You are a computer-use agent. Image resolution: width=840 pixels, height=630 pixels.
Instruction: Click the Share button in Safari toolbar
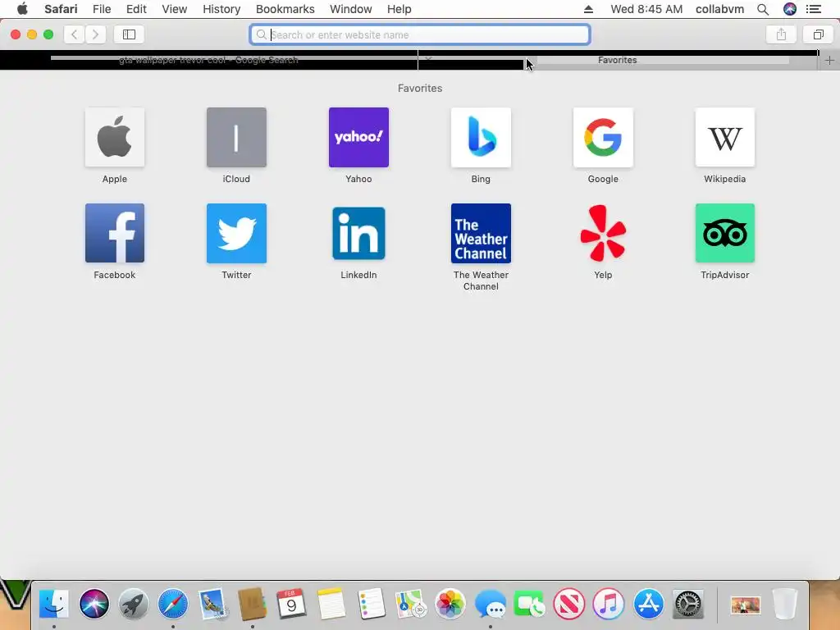(781, 34)
